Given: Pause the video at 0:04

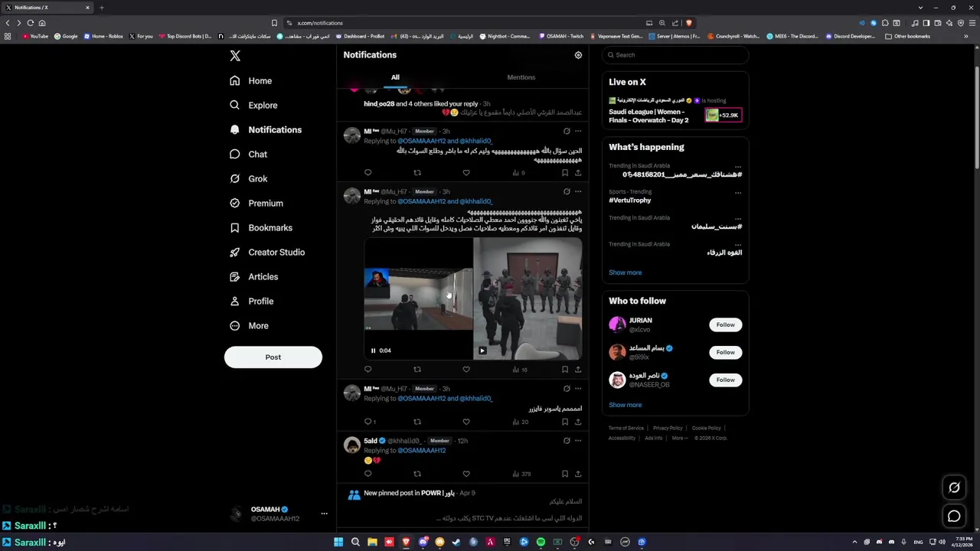Looking at the screenshot, I should tap(374, 350).
